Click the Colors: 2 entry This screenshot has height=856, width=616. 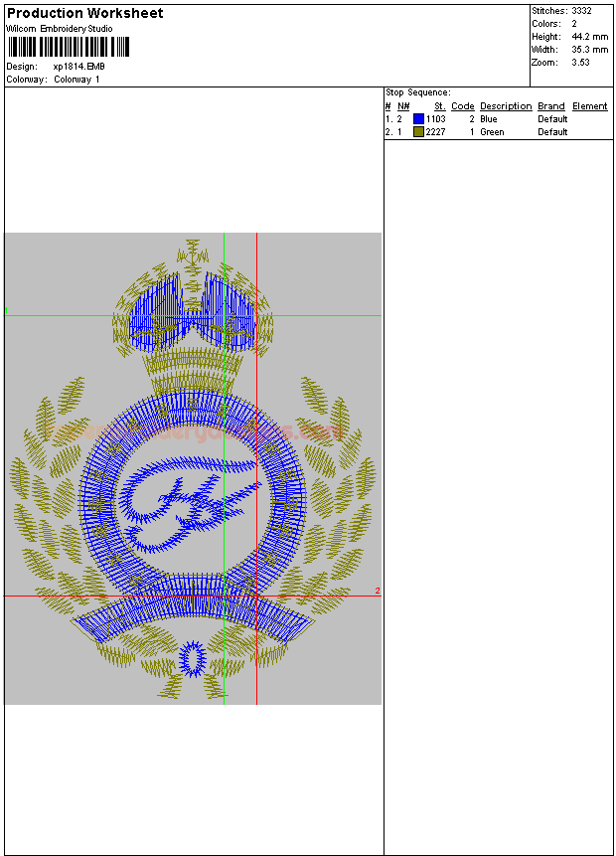[x=554, y=24]
